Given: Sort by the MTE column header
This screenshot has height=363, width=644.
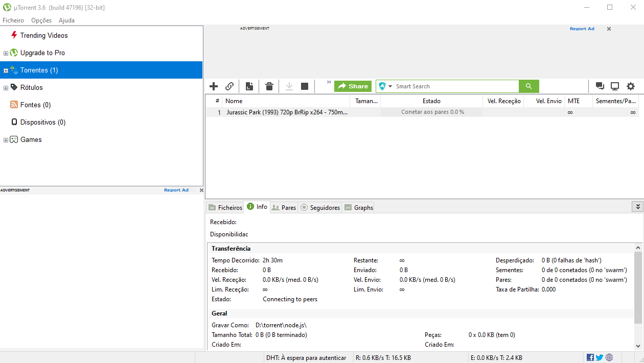Looking at the screenshot, I should [x=579, y=101].
